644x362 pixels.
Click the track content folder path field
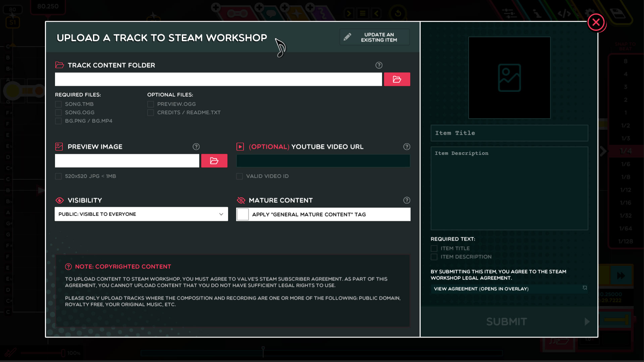pyautogui.click(x=218, y=79)
